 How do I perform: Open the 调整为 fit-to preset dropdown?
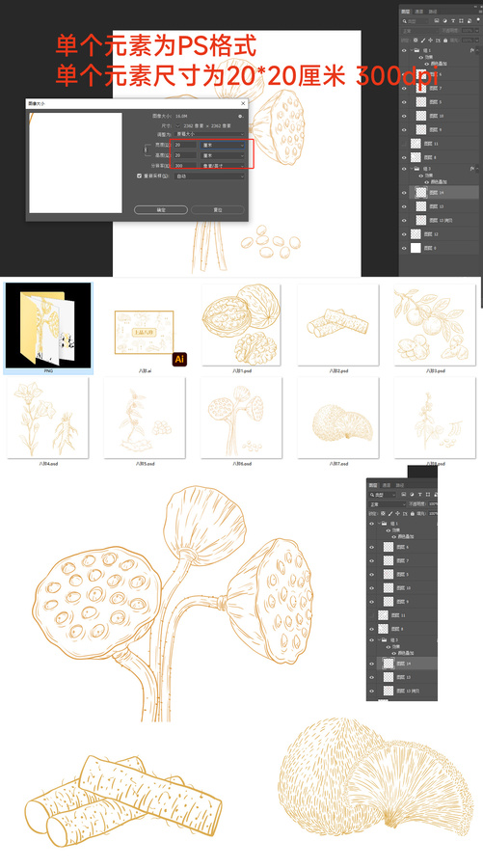point(209,134)
